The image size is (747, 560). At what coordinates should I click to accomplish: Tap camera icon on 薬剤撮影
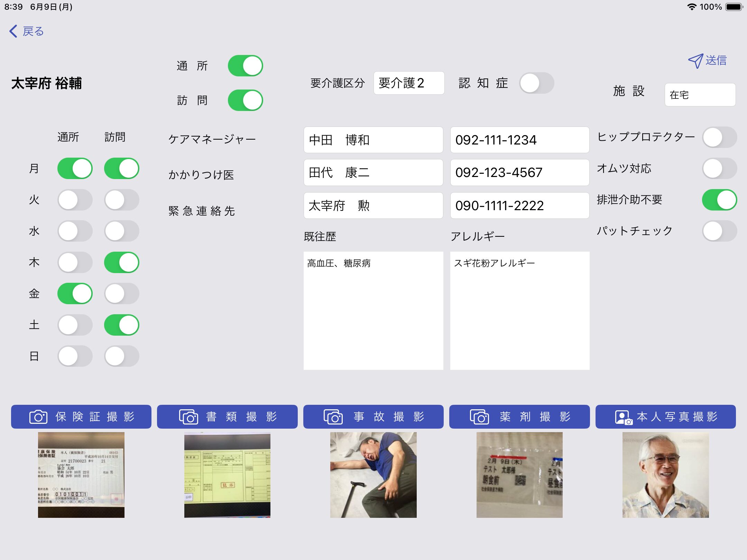point(479,417)
